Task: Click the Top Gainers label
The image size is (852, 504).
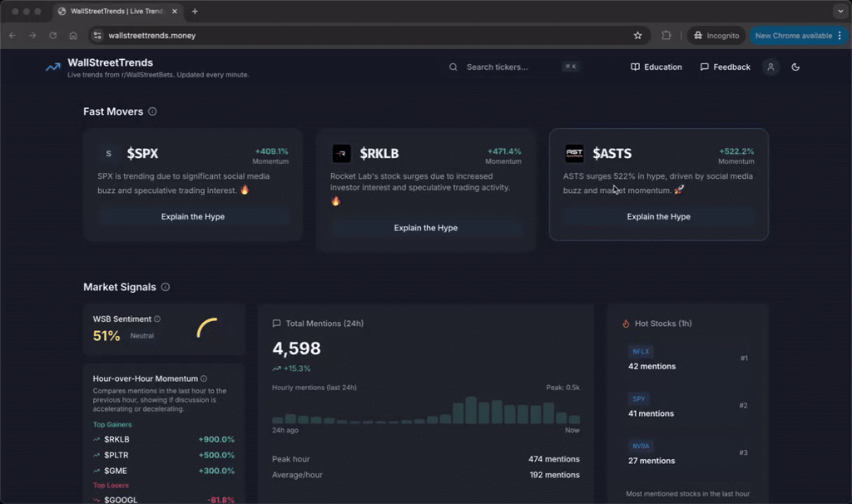Action: [112, 425]
